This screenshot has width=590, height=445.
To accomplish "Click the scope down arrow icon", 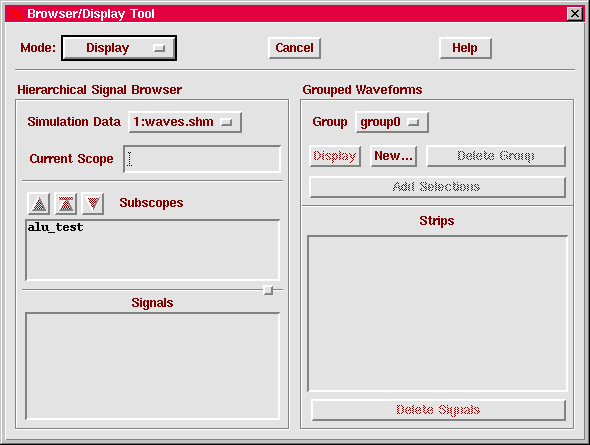I will pyautogui.click(x=93, y=204).
